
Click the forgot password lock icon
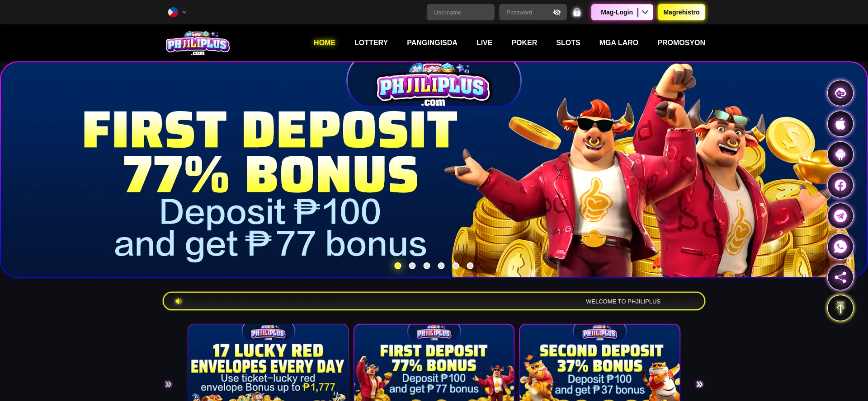click(x=577, y=12)
